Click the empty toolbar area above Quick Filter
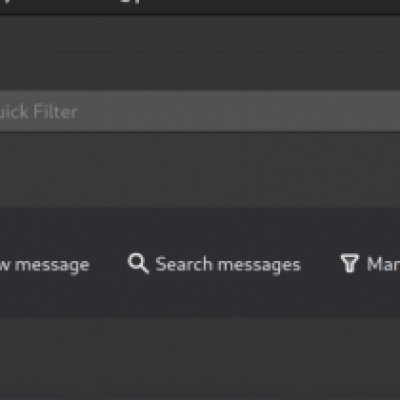The image size is (400, 400). [200, 52]
